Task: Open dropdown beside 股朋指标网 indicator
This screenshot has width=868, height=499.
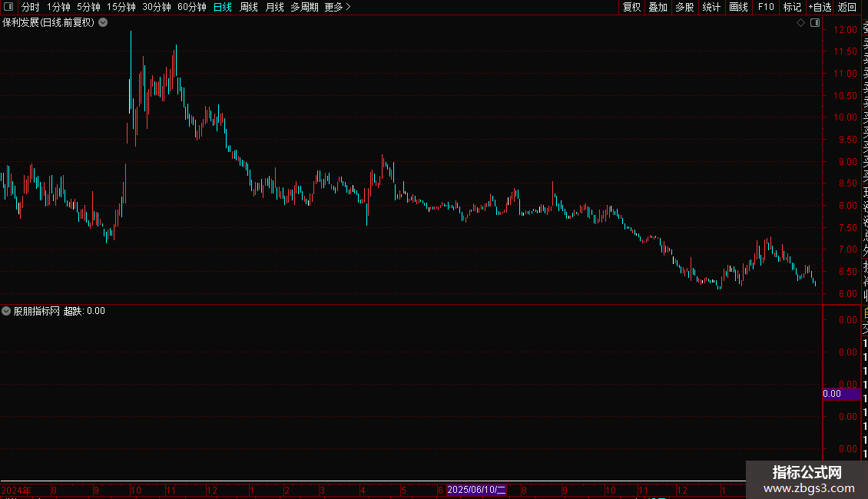Action: (x=6, y=311)
